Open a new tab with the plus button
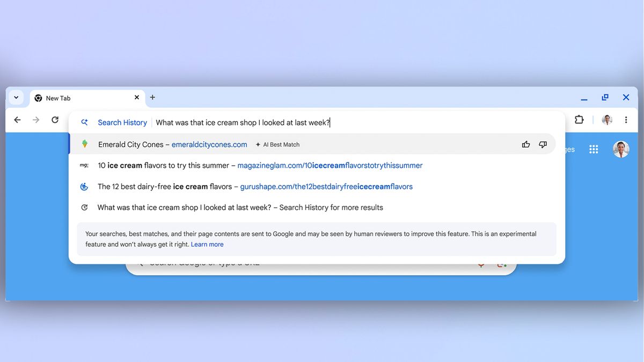The width and height of the screenshot is (644, 362). click(x=152, y=98)
